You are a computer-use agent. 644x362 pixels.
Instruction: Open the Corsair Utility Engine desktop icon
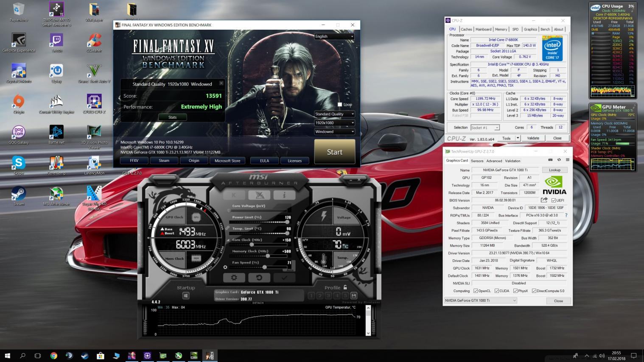point(56,104)
